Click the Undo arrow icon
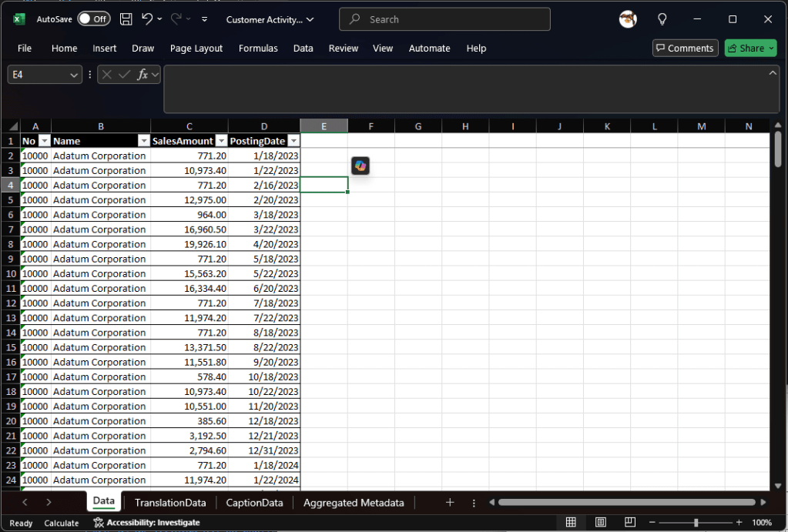 (147, 19)
